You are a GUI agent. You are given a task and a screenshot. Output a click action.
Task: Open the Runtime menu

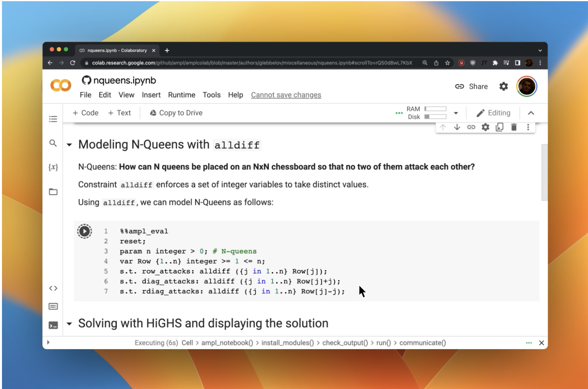pos(181,95)
